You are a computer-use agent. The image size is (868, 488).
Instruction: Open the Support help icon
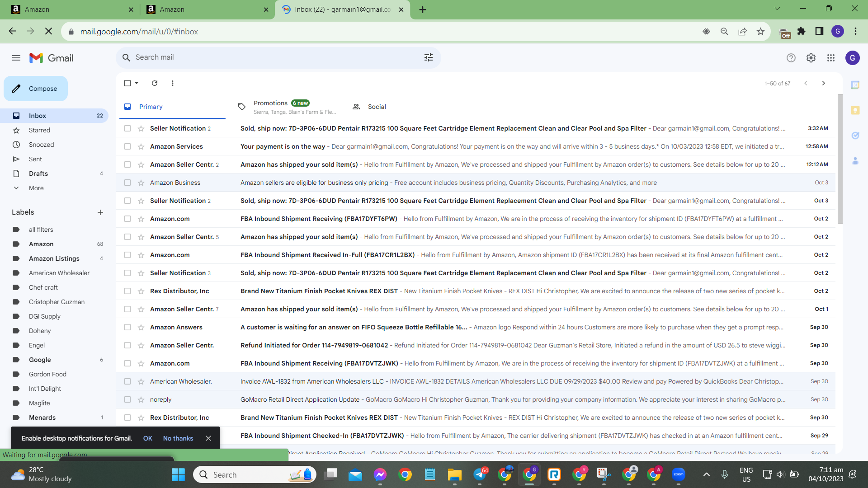(791, 58)
